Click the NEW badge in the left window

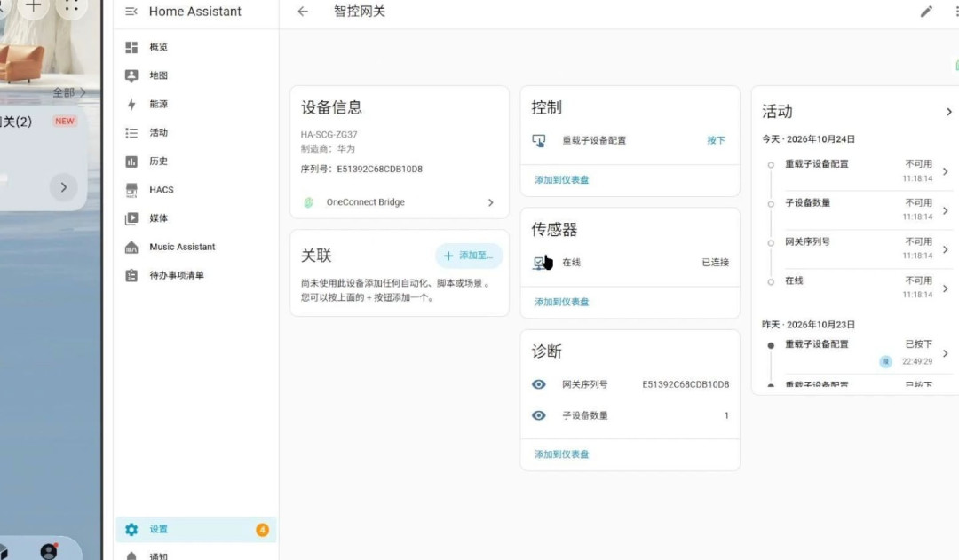point(64,121)
